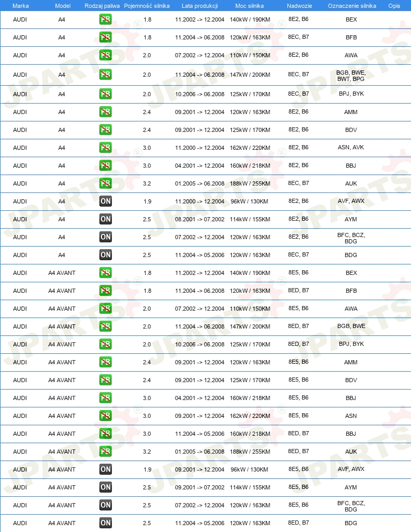Click the petrol icon in the 8E5 ASN row
This screenshot has height=532, width=411.
(106, 416)
